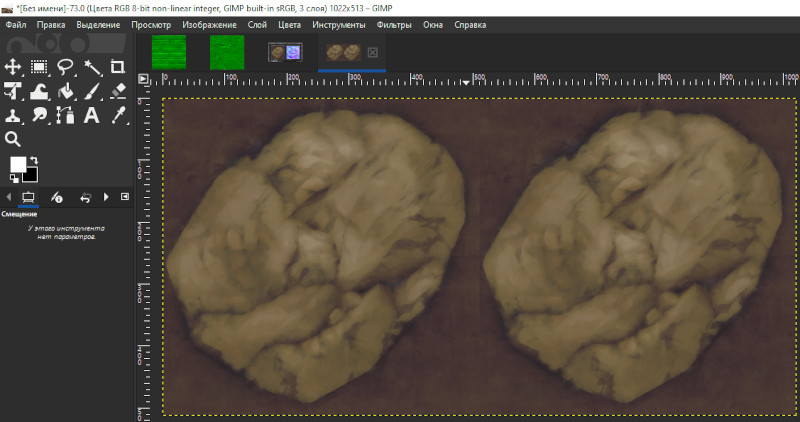Select the Rectangle Select tool
This screenshot has height=422, width=800.
pyautogui.click(x=39, y=67)
